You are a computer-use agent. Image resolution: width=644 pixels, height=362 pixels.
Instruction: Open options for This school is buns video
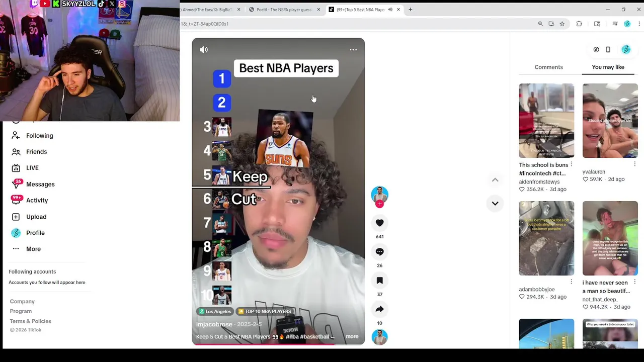(x=572, y=164)
